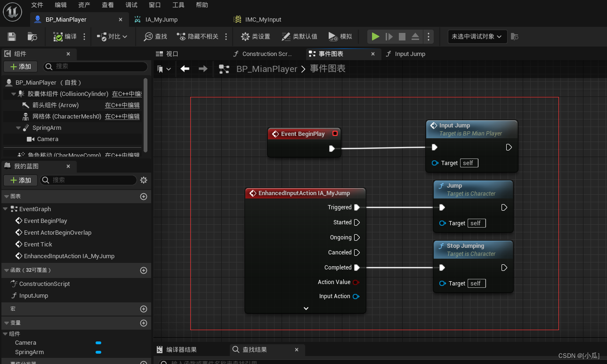Open options menu beside 隐藏不相关
607x364 pixels.
click(x=226, y=36)
